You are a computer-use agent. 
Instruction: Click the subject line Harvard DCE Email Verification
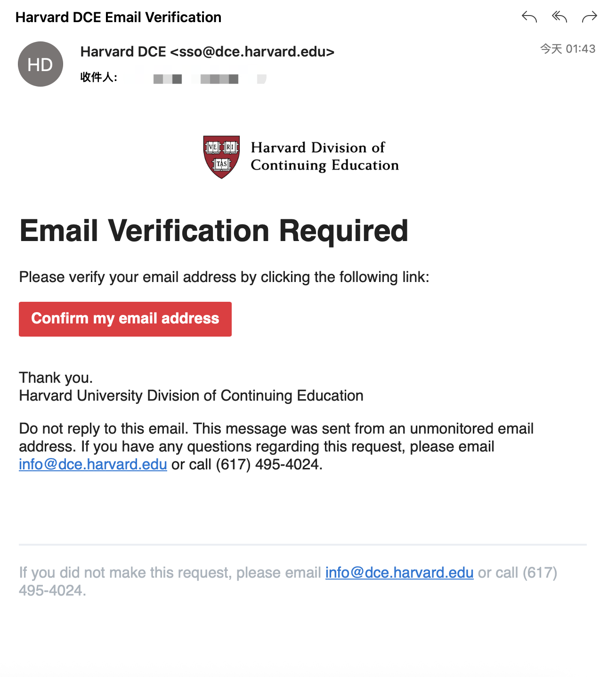point(118,17)
